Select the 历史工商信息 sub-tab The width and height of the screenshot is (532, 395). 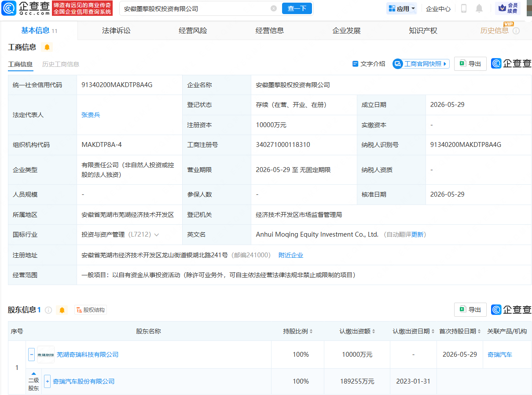(61, 64)
